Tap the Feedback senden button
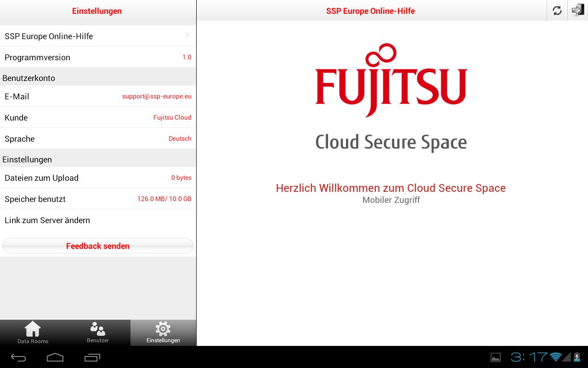The image size is (588, 368). (x=98, y=246)
